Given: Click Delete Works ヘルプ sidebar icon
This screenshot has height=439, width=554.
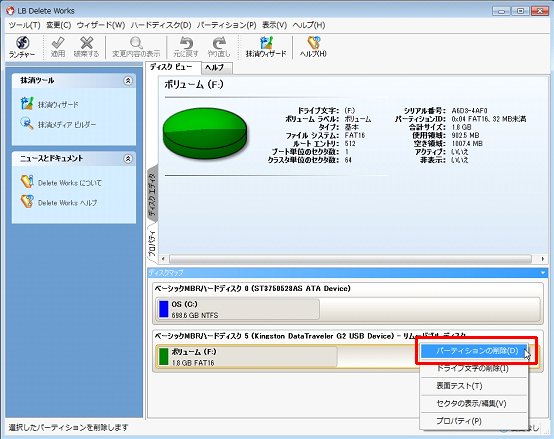Looking at the screenshot, I should 27,201.
